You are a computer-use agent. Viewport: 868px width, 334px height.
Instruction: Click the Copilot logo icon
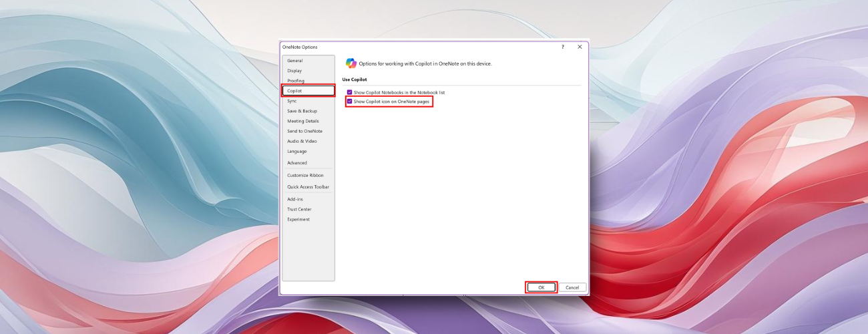point(351,63)
